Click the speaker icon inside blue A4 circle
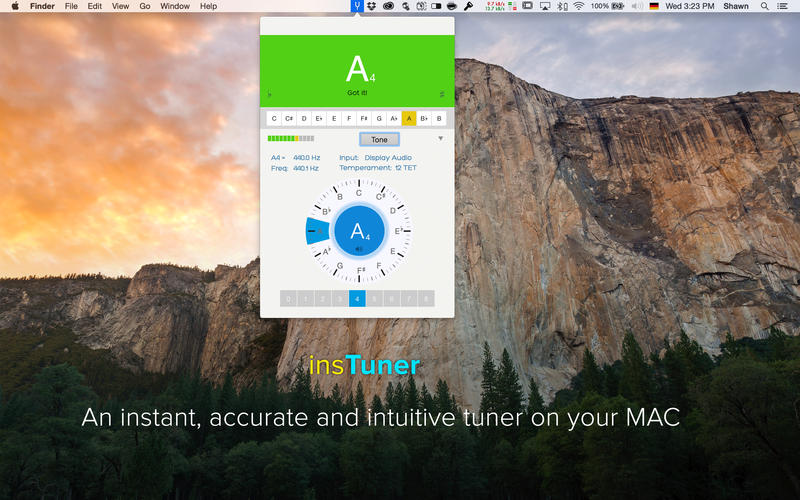 click(359, 249)
